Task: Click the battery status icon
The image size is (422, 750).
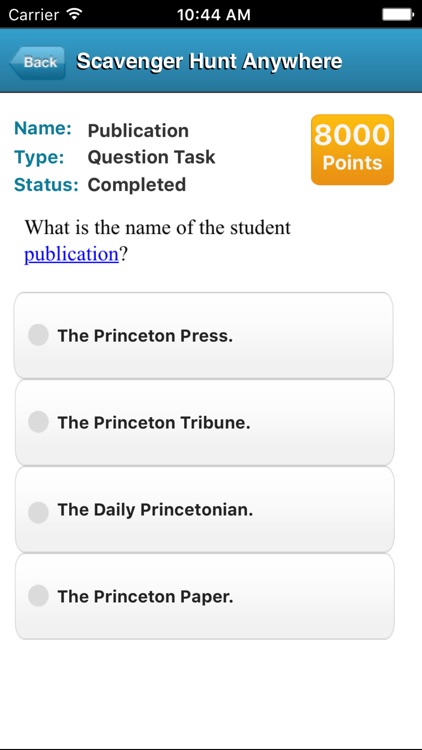Action: pos(398,15)
